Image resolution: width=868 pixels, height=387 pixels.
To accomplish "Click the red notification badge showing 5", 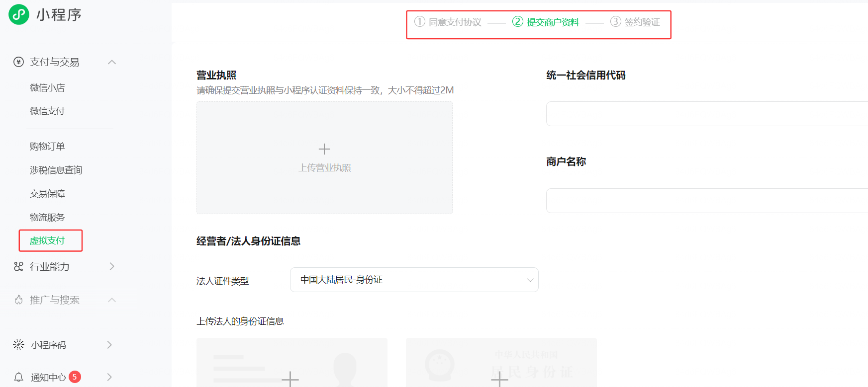I will (75, 377).
